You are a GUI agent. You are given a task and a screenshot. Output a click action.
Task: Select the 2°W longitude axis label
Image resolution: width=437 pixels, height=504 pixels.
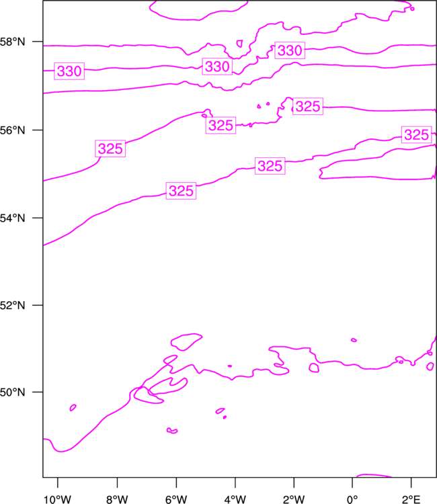point(294,499)
